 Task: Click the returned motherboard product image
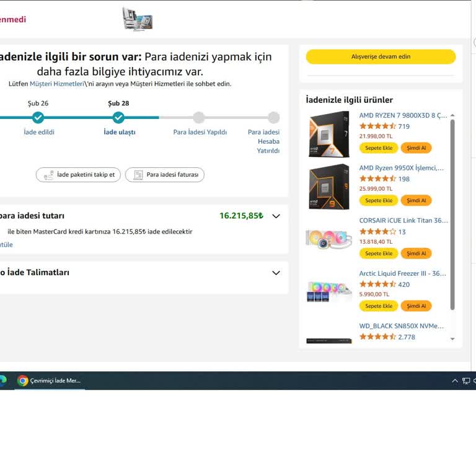pyautogui.click(x=138, y=19)
